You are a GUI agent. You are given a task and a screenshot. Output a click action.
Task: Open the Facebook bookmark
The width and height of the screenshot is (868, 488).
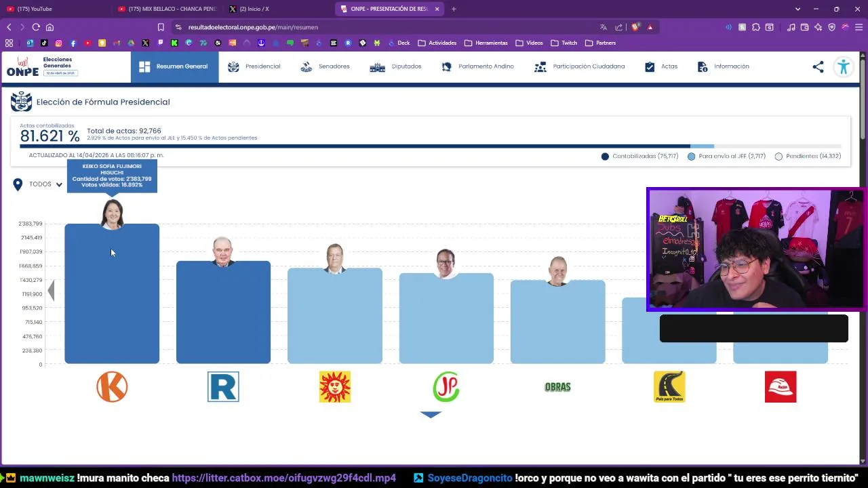coord(73,43)
